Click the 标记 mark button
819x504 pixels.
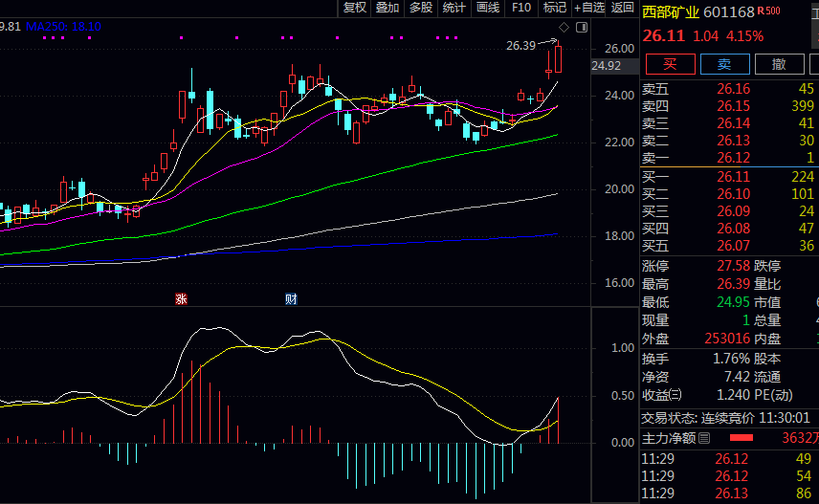coord(554,8)
